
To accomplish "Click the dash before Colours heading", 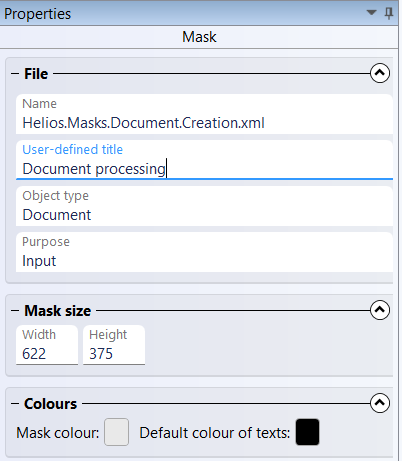I will pyautogui.click(x=15, y=404).
